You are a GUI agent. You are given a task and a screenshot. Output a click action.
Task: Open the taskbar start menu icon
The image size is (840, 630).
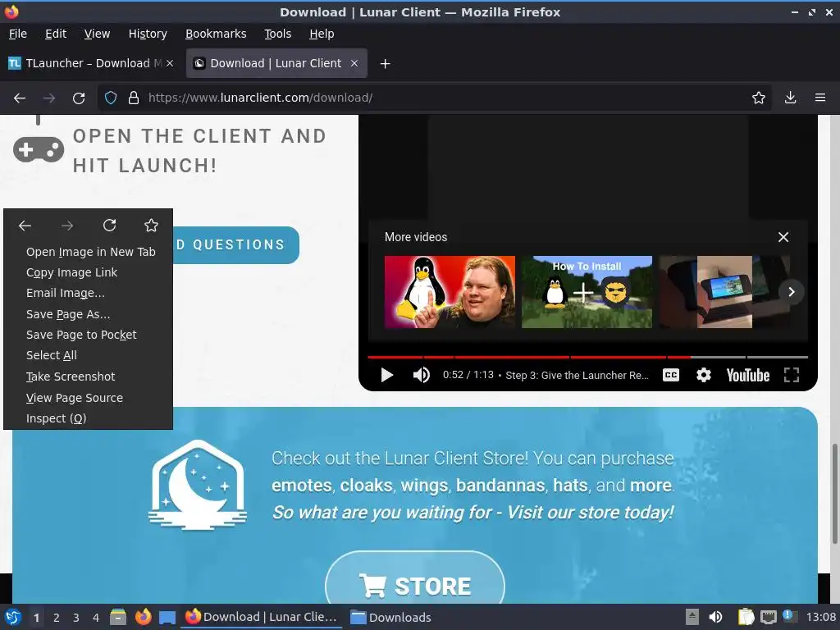13,617
